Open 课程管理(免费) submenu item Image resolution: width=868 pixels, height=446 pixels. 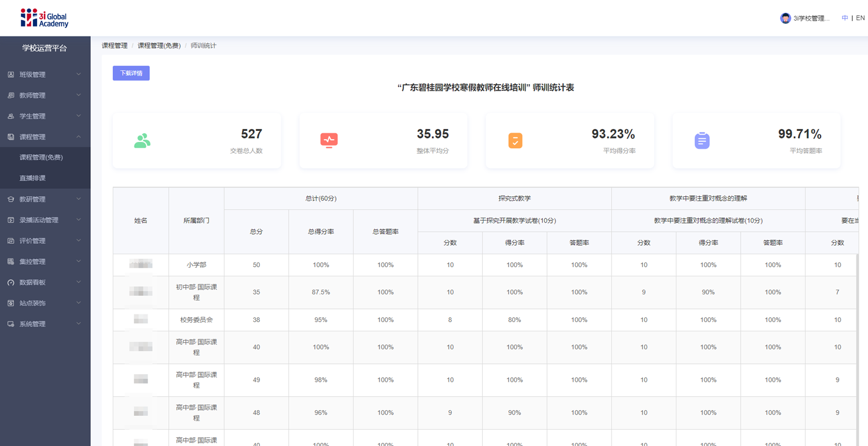(41, 158)
